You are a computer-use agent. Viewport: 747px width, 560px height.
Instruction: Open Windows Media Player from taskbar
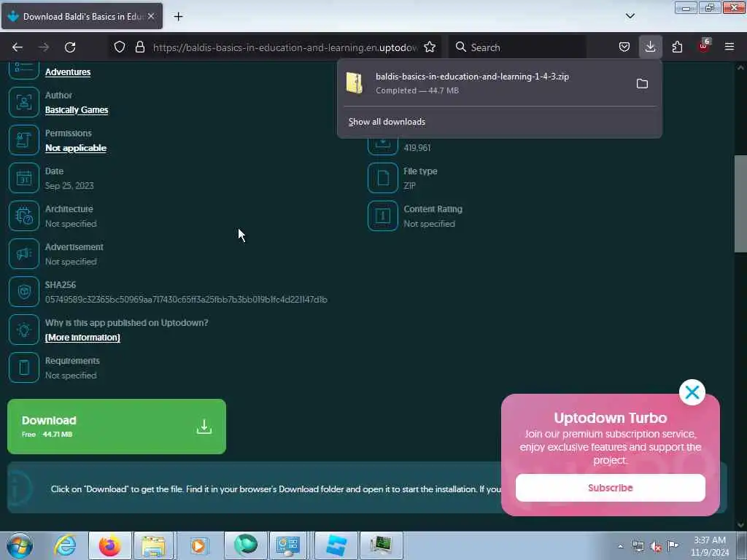click(198, 545)
